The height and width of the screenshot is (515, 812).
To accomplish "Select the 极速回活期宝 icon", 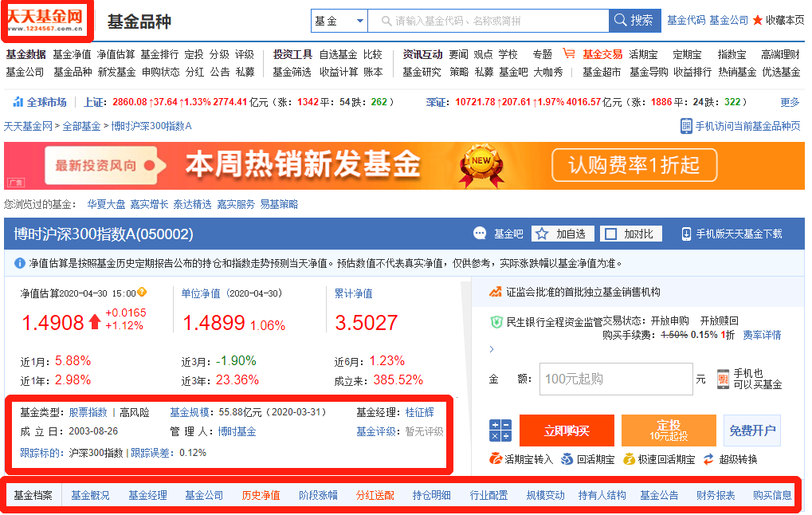I will click(x=629, y=458).
